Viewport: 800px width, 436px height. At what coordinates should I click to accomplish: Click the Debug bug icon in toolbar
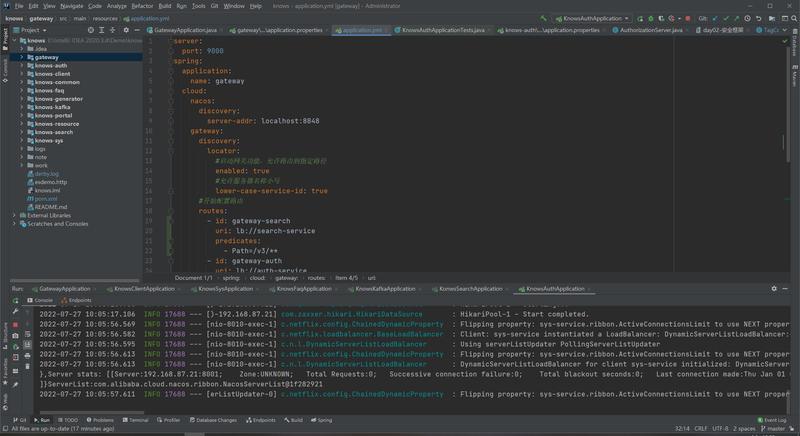[x=651, y=19]
